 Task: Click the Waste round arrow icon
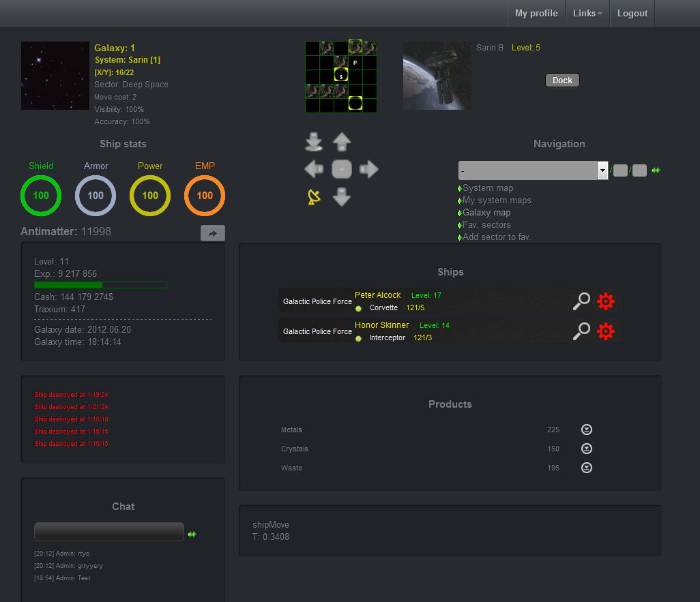tap(586, 468)
